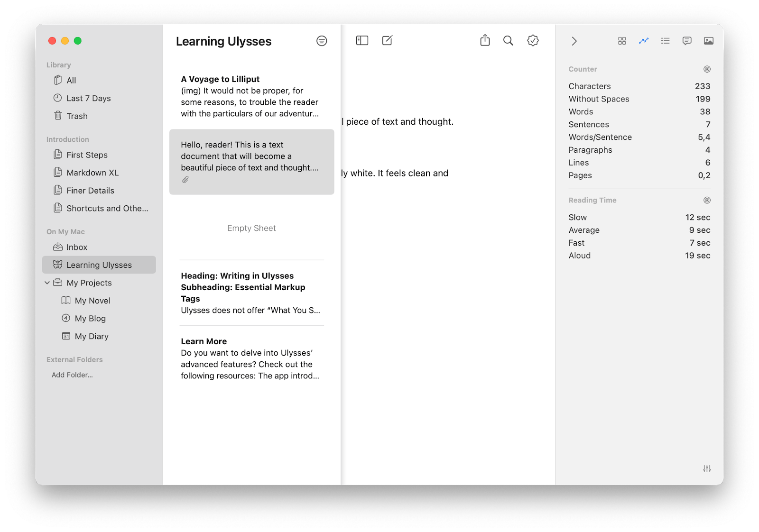Toggle the sidebar view layout icon
The image size is (759, 532).
click(x=362, y=40)
